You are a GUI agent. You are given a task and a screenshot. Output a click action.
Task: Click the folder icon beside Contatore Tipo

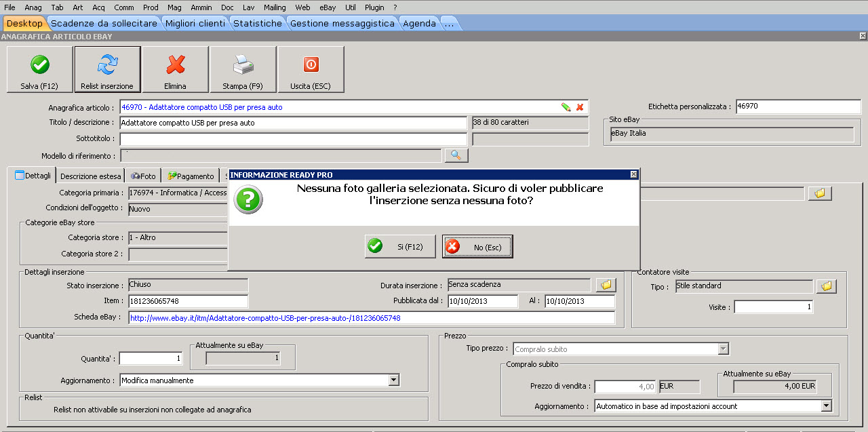point(827,286)
